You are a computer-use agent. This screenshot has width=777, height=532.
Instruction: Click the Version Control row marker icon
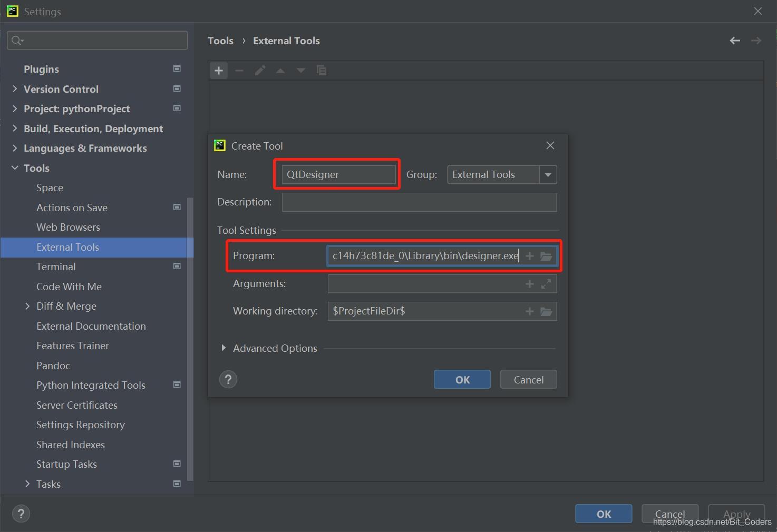coord(177,88)
